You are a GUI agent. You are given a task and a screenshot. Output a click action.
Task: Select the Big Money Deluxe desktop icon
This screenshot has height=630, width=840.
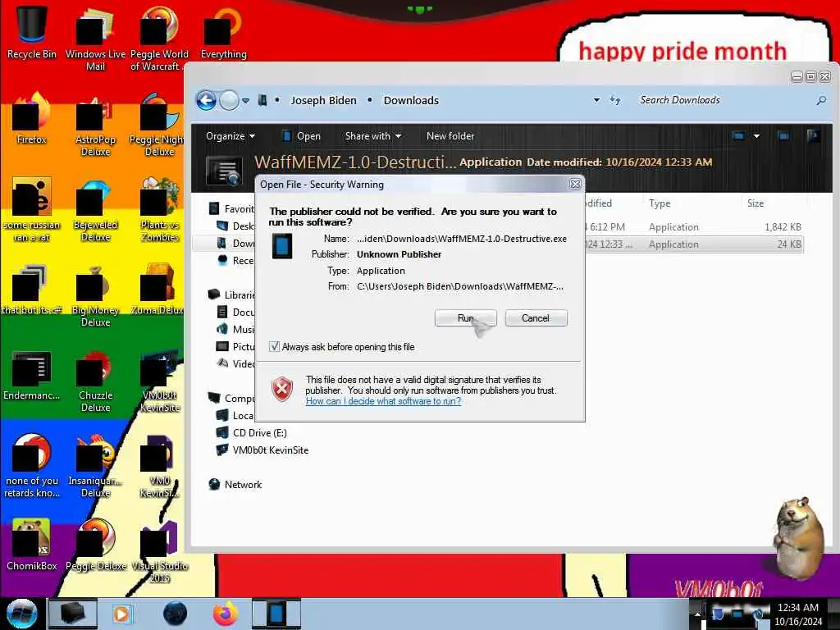click(95, 295)
